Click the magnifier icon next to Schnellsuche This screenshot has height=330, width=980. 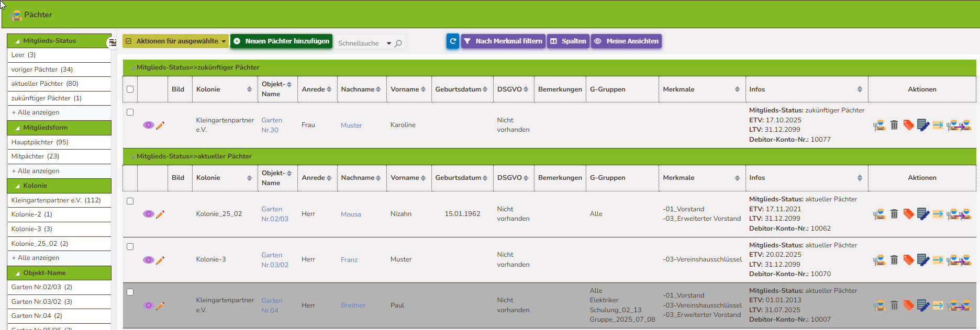398,43
